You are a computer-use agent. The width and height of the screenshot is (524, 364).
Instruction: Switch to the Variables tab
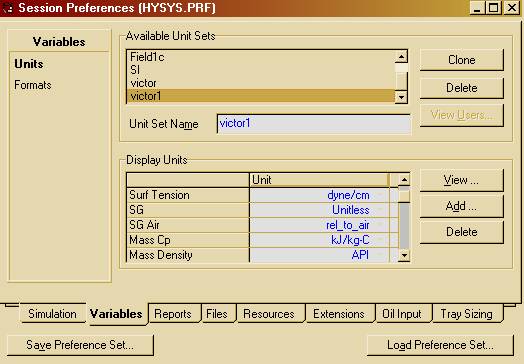point(116,314)
